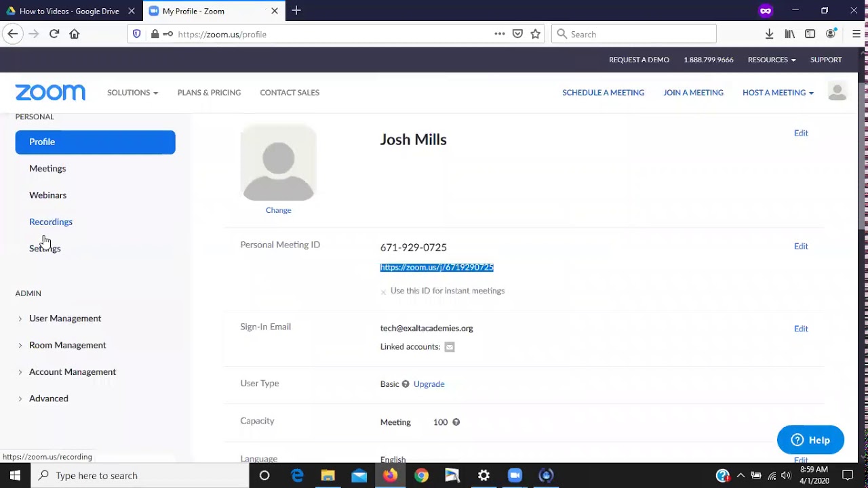Open Windows Start menu

(x=15, y=475)
